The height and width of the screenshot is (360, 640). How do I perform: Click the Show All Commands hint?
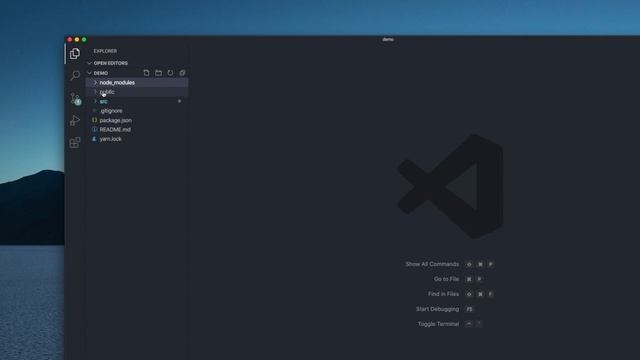432,264
